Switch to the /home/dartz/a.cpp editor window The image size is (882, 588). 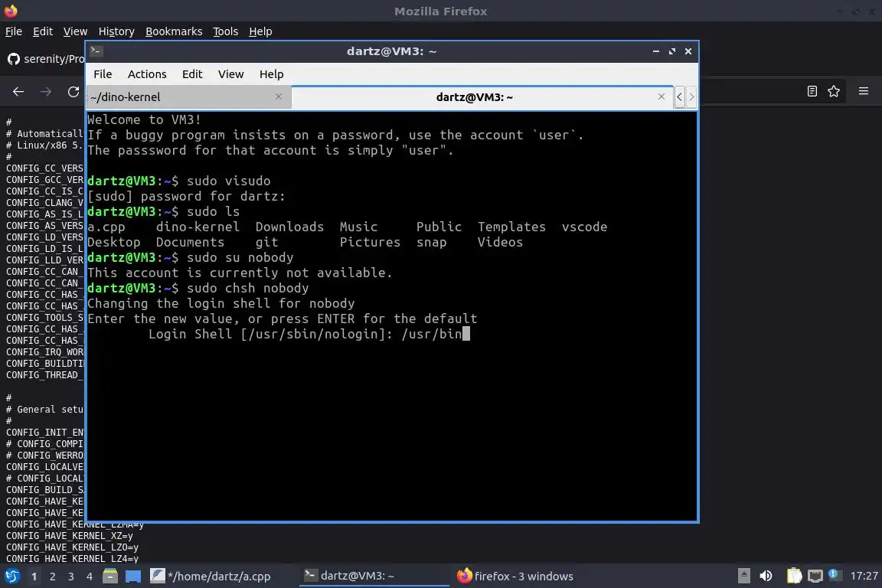coord(211,577)
